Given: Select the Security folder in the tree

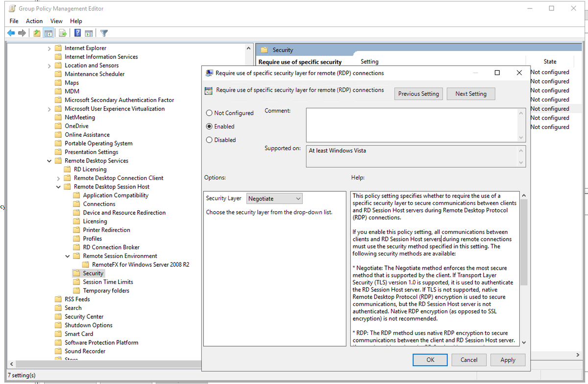Looking at the screenshot, I should click(x=93, y=273).
